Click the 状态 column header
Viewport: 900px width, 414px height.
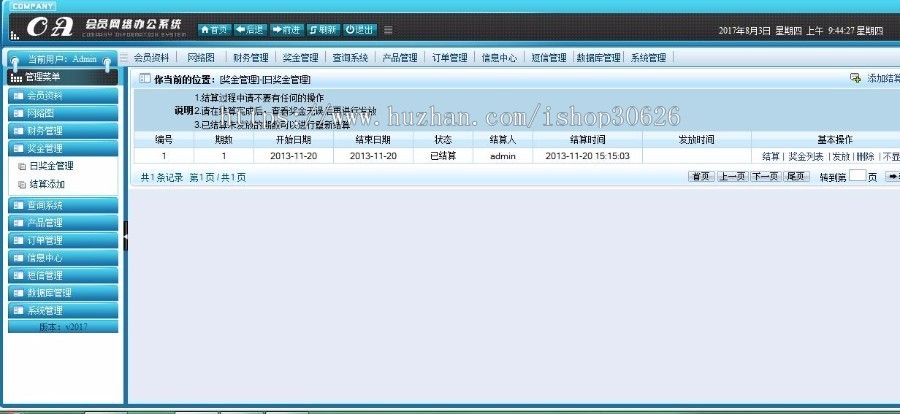click(443, 140)
